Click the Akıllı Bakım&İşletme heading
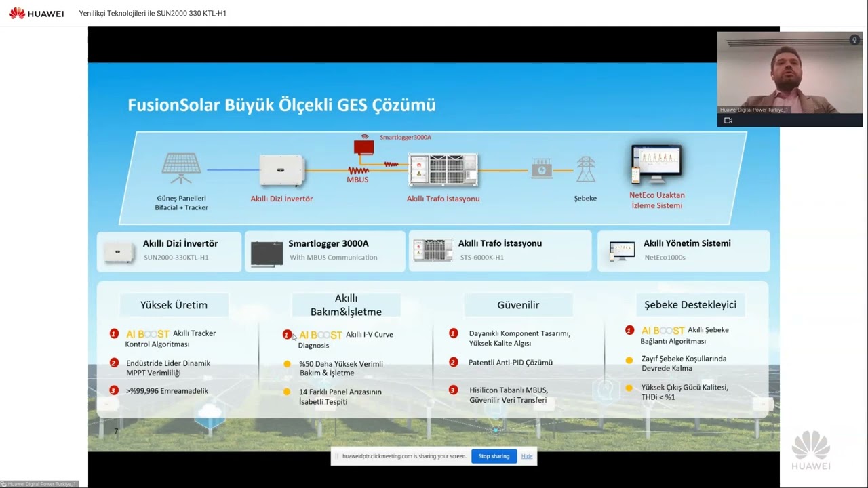Image resolution: width=868 pixels, height=488 pixels. (346, 305)
